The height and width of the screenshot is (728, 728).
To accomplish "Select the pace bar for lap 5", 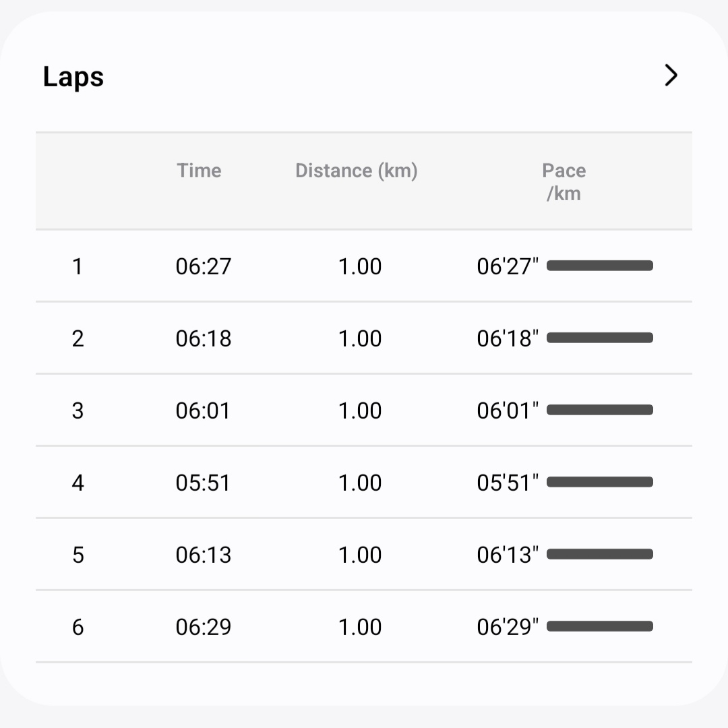I will pyautogui.click(x=600, y=554).
